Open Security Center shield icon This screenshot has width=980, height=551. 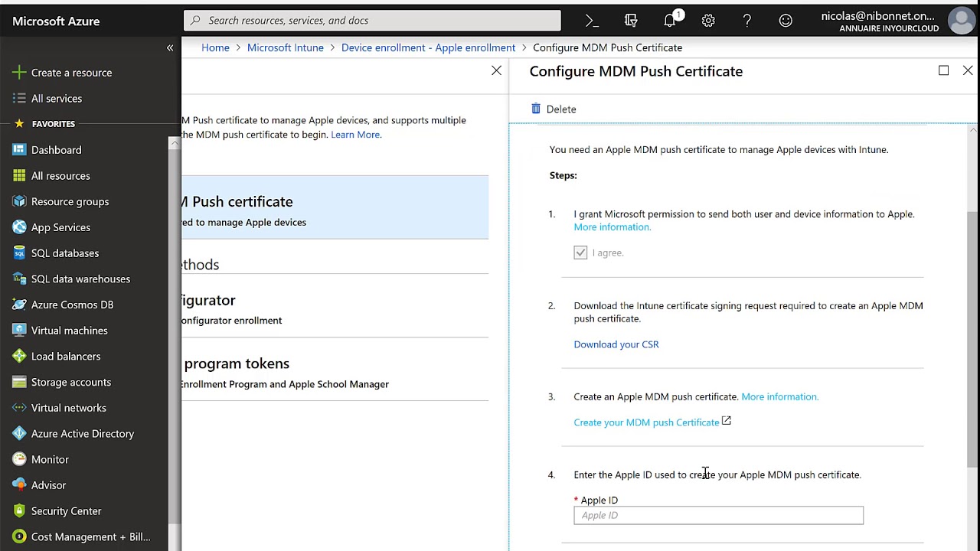[x=19, y=510]
